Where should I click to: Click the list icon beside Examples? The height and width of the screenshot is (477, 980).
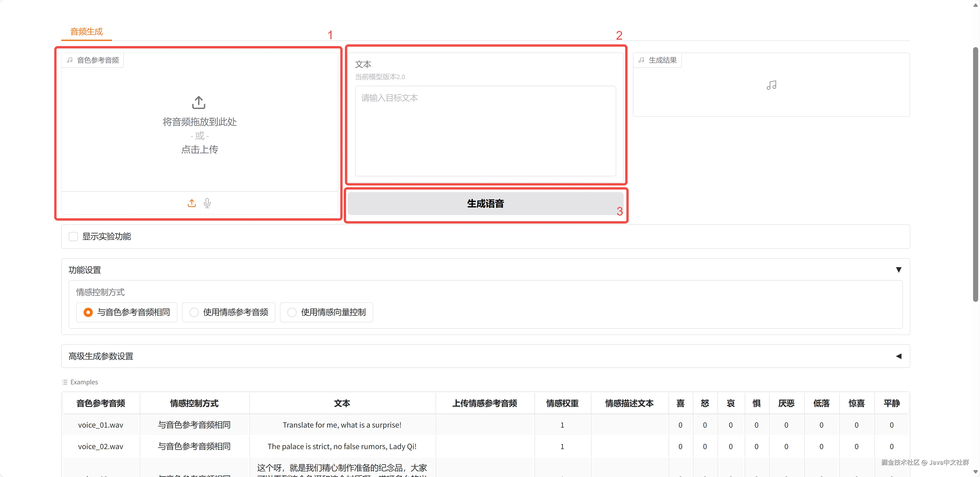[x=65, y=382]
